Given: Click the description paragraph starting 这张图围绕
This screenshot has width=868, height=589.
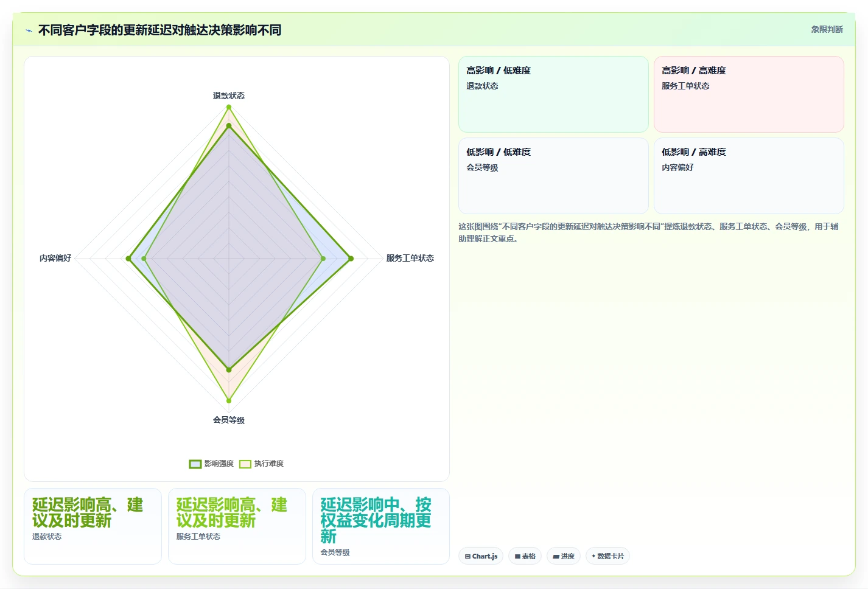Looking at the screenshot, I should pos(648,232).
